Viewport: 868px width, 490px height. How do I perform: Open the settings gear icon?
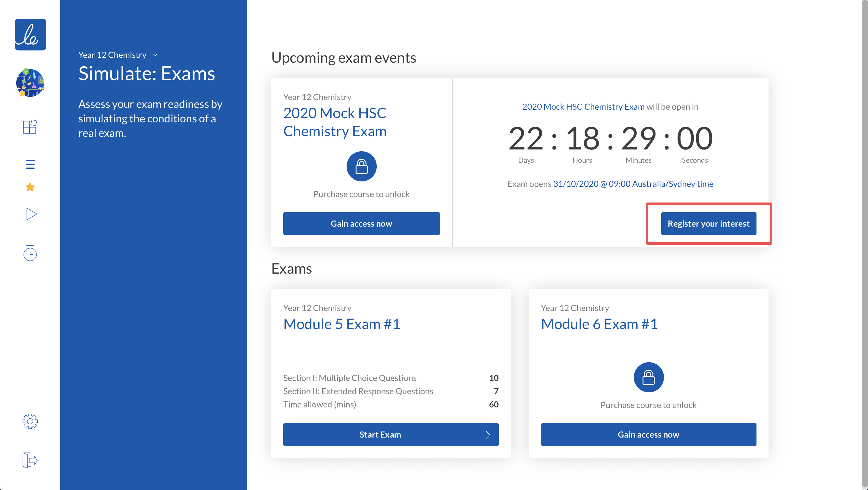click(x=30, y=422)
